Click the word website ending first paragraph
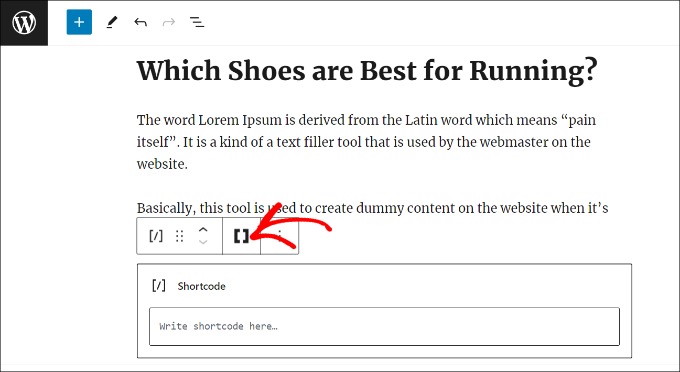Screen dimensions: 680x372 [x=161, y=164]
